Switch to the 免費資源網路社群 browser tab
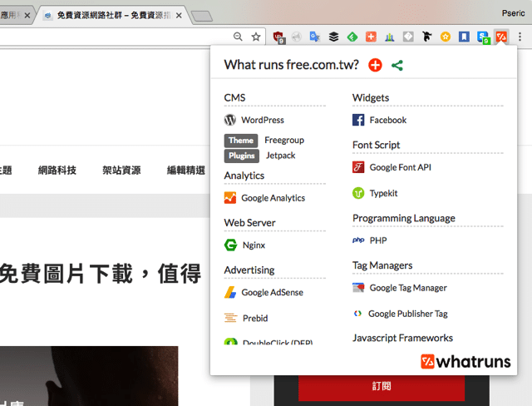This screenshot has height=406, width=532. click(108, 15)
